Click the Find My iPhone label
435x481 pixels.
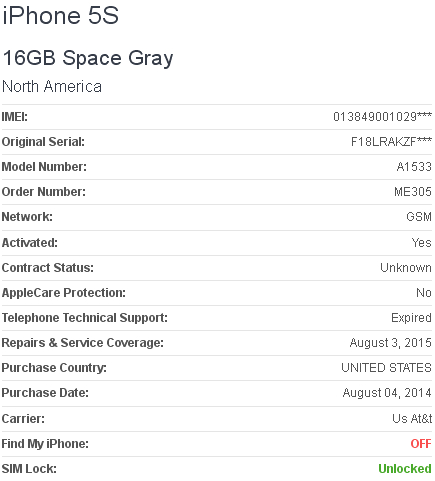[x=45, y=444]
